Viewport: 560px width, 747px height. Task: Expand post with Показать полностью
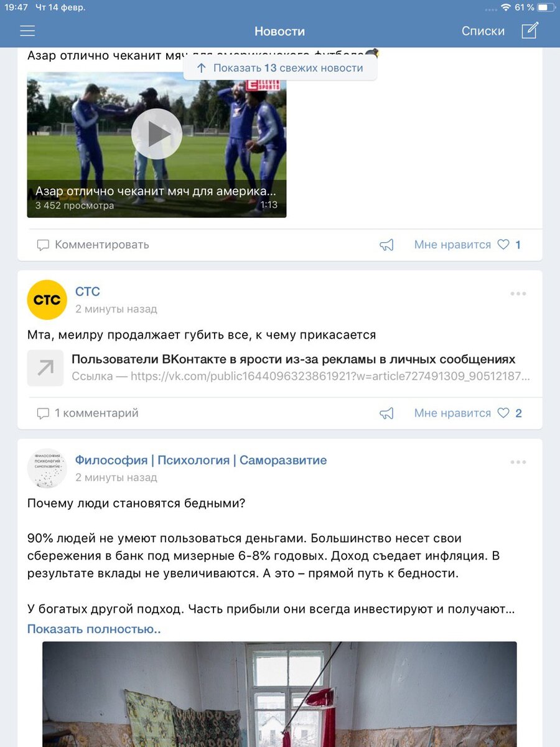pos(94,629)
